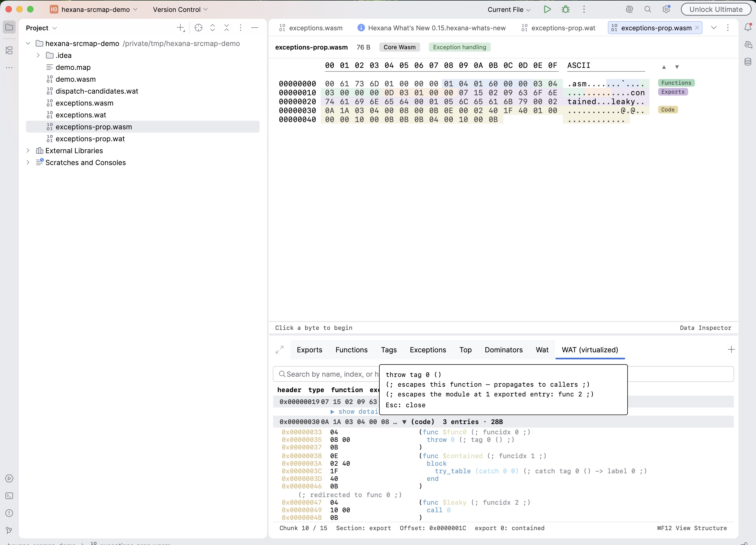Open Services tool window icon

click(9, 478)
